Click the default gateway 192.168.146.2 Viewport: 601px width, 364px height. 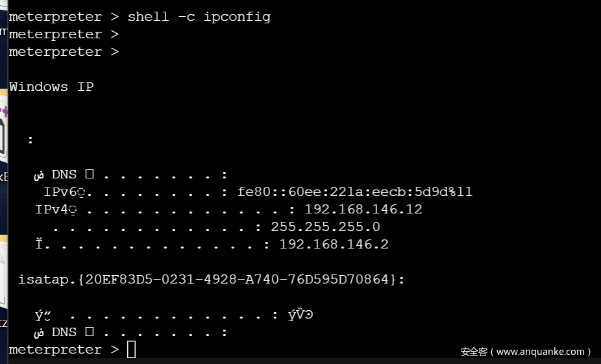point(334,245)
